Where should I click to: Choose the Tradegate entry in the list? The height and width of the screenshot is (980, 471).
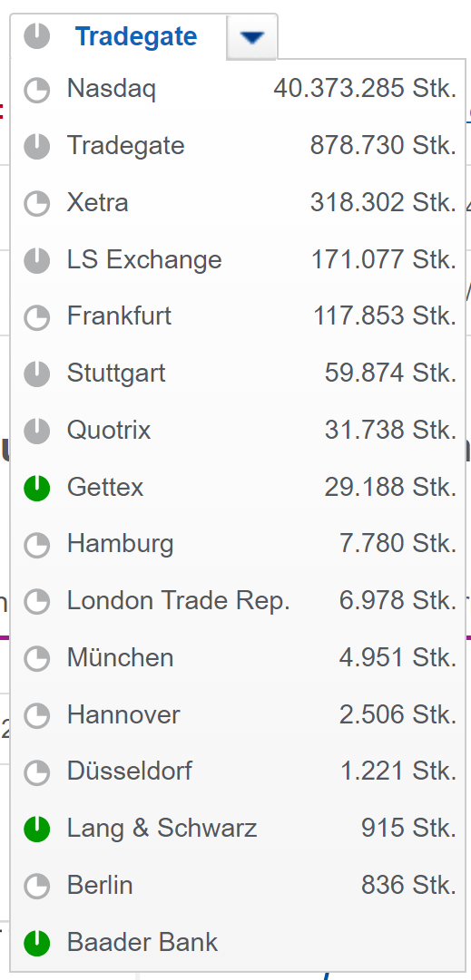click(x=239, y=146)
